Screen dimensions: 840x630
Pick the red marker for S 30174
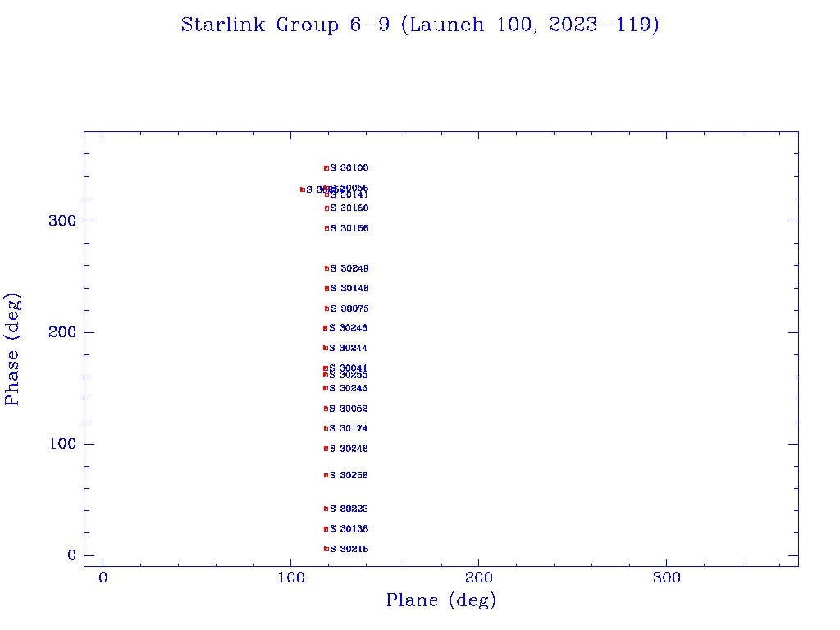coord(326,428)
